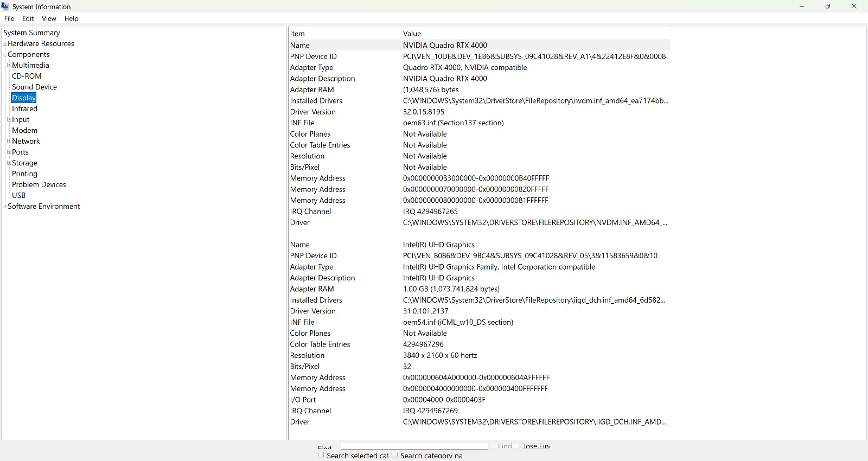Tick the 'Search selected category' checkbox
This screenshot has height=461, width=868.
[321, 455]
